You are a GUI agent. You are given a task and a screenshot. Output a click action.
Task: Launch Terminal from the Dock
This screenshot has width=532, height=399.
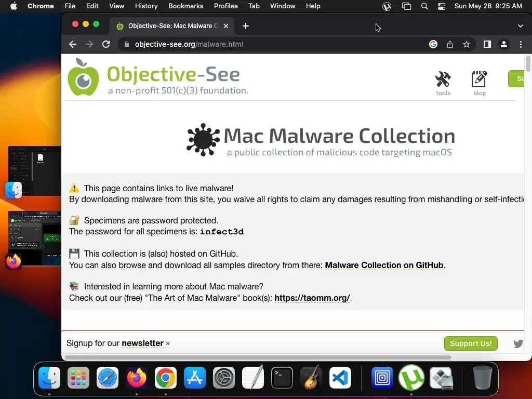point(282,378)
